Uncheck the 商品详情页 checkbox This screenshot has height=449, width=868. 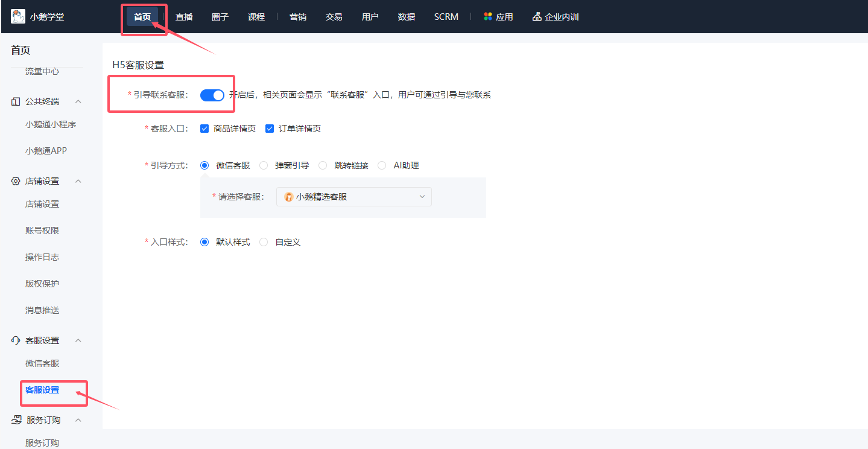[204, 128]
